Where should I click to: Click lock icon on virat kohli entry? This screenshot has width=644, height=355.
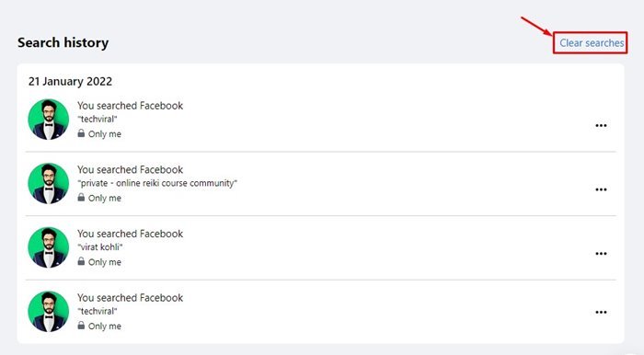pos(81,261)
